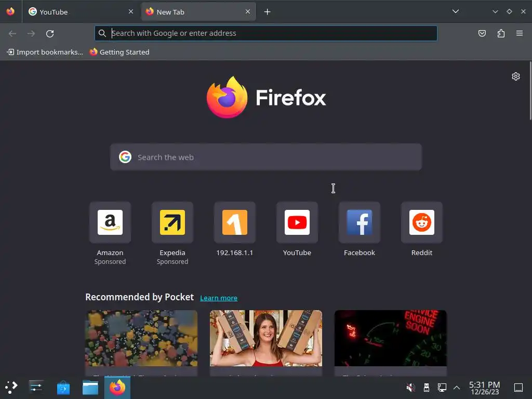Open the Getting Started bookmark
The width and height of the screenshot is (532, 399).
click(119, 52)
